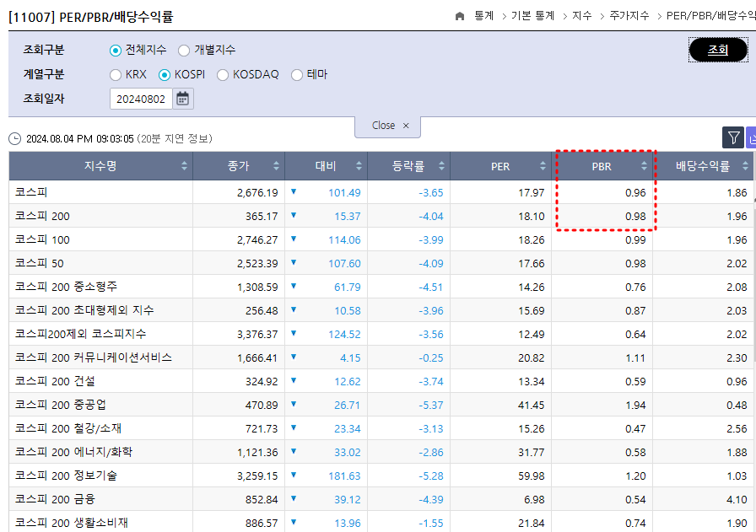Sort the 배당수익률 column sort icon
This screenshot has height=532, width=756.
pyautogui.click(x=742, y=166)
